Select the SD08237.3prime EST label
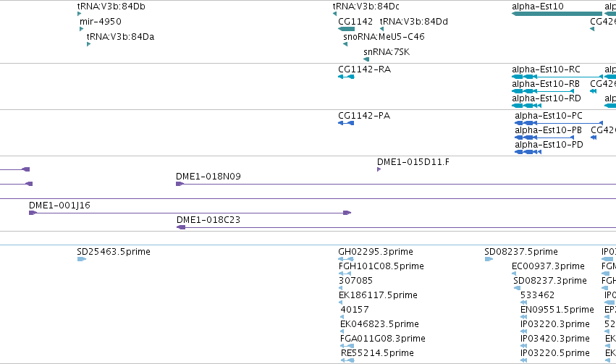The width and height of the screenshot is (616, 364). 550,281
